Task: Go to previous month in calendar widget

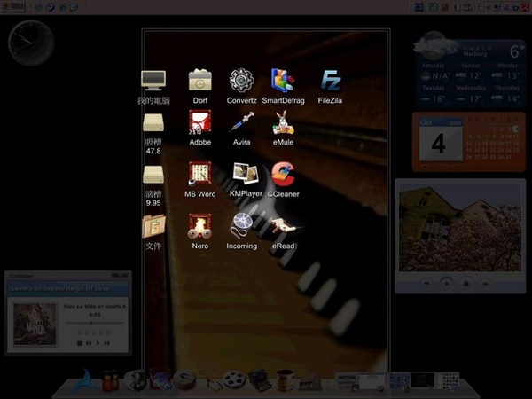Action: [424, 167]
